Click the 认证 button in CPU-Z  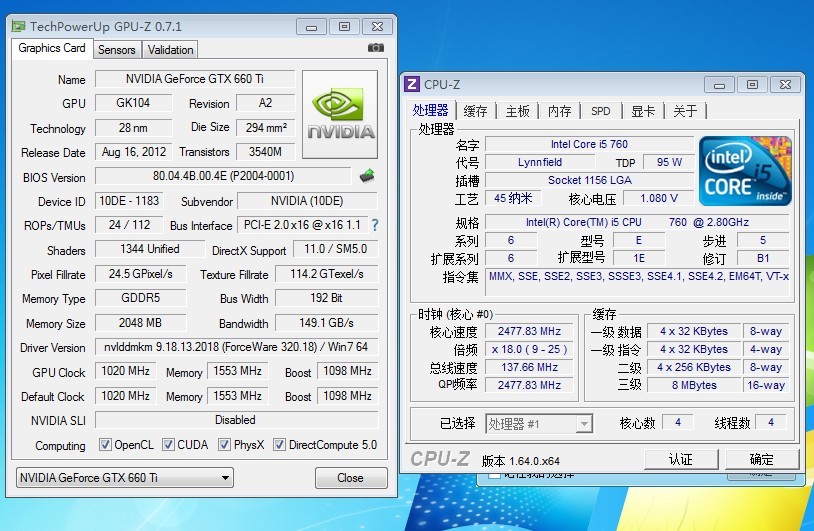[681, 459]
